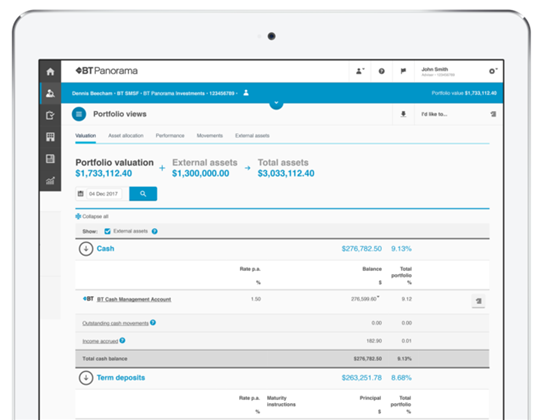Screen dimensions: 541x420
Task: Collapse the Cash section arrow
Action: (86, 248)
